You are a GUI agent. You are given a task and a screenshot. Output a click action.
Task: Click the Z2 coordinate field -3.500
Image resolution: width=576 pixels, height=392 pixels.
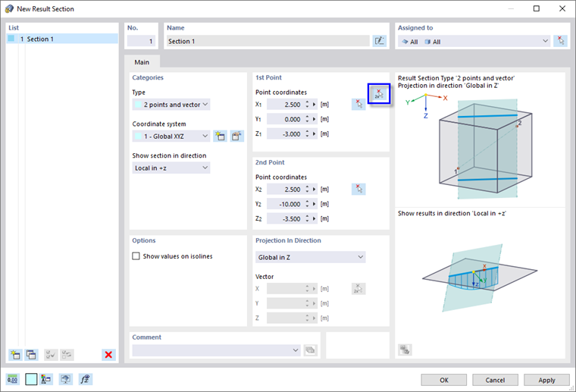286,218
